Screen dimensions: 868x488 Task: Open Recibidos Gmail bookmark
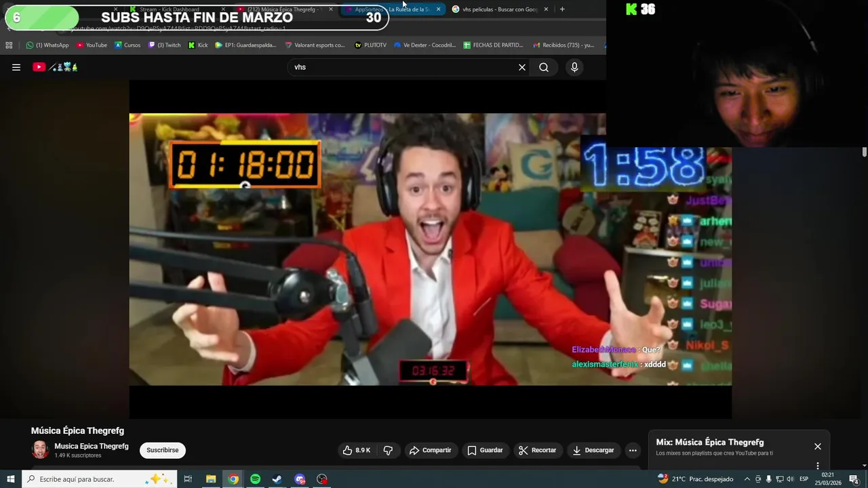pos(564,45)
